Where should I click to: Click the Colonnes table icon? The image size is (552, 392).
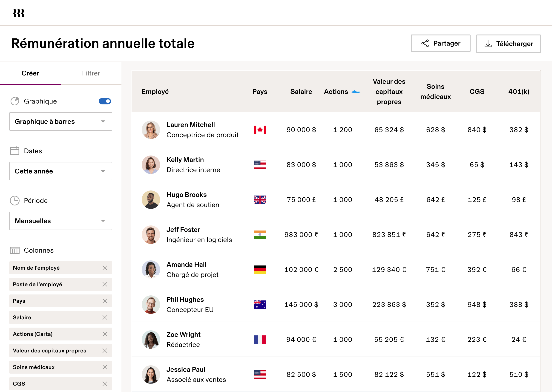tap(15, 250)
